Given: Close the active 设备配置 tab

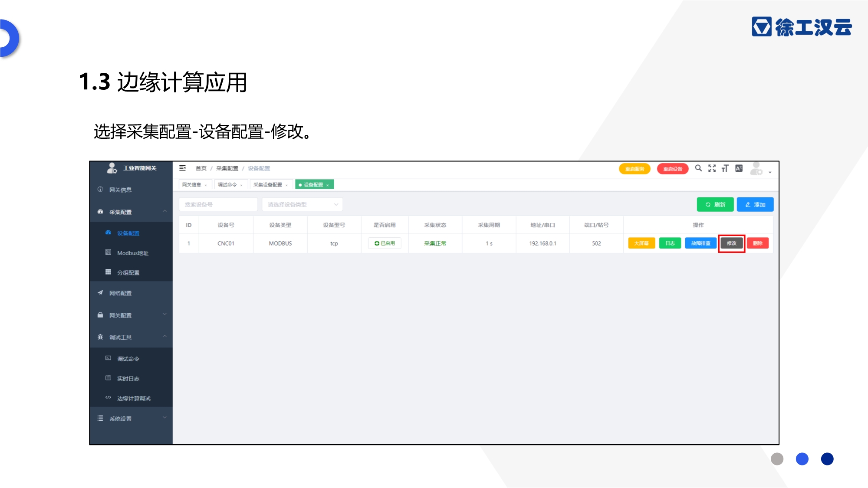Looking at the screenshot, I should 328,185.
